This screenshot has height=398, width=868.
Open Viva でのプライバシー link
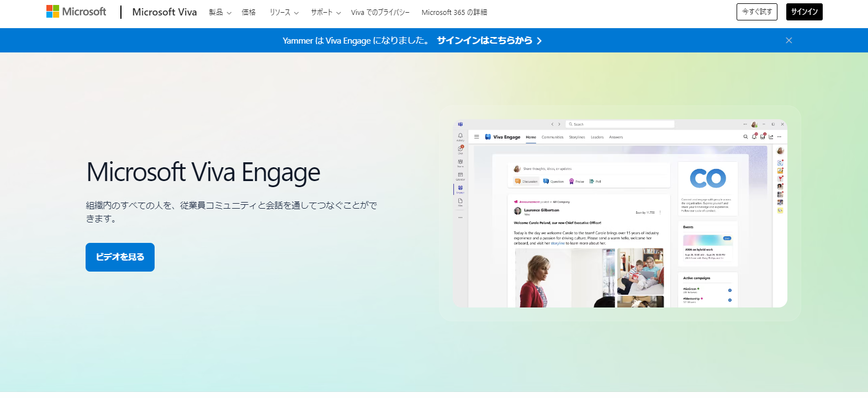coord(380,12)
